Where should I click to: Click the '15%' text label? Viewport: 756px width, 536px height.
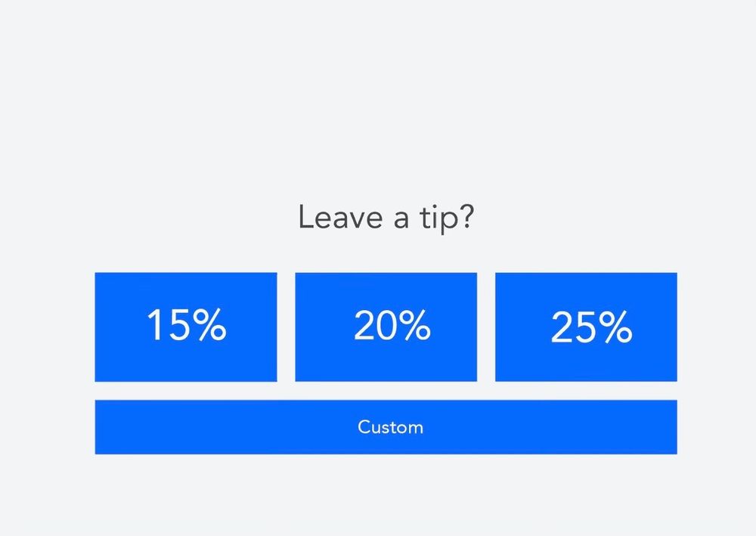[187, 325]
